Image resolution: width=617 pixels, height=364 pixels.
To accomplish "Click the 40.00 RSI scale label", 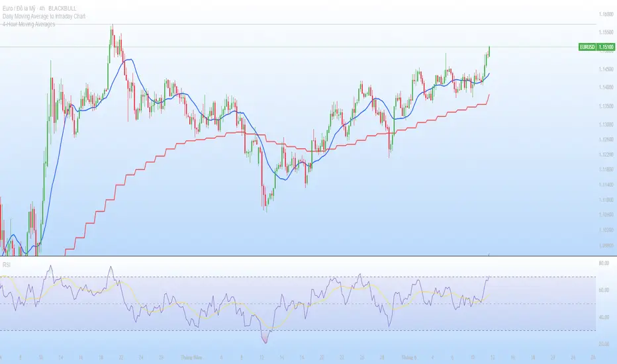I will coord(604,317).
